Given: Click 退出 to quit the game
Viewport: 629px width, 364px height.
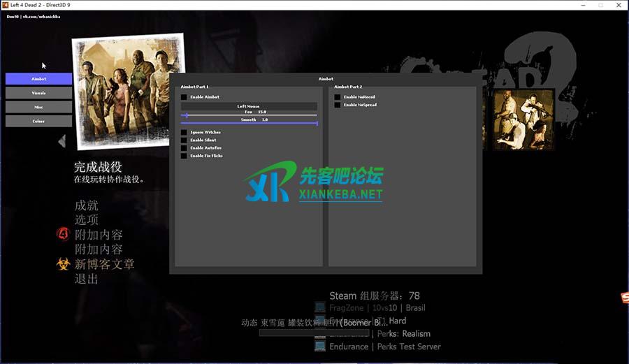Looking at the screenshot, I should (87, 279).
